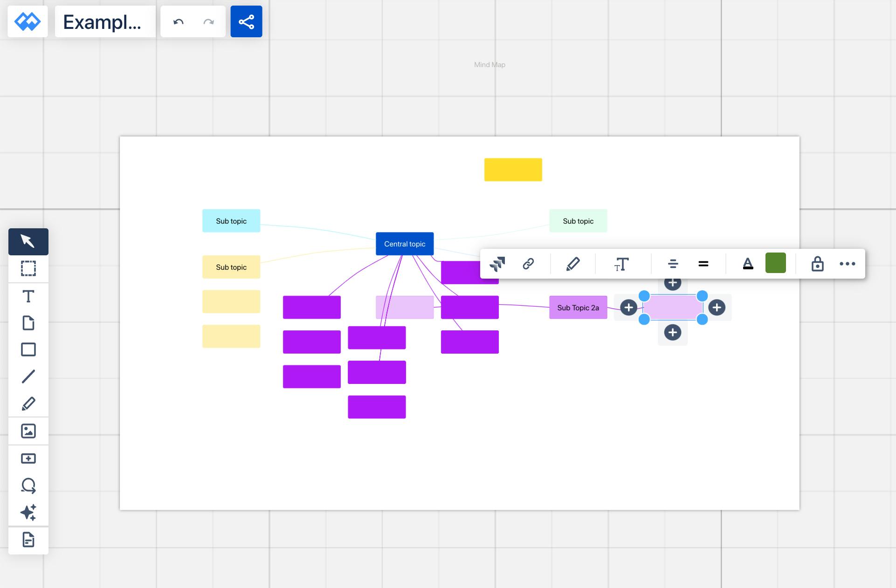The image size is (896, 588).
Task: Redo the last action
Action: coord(208,21)
